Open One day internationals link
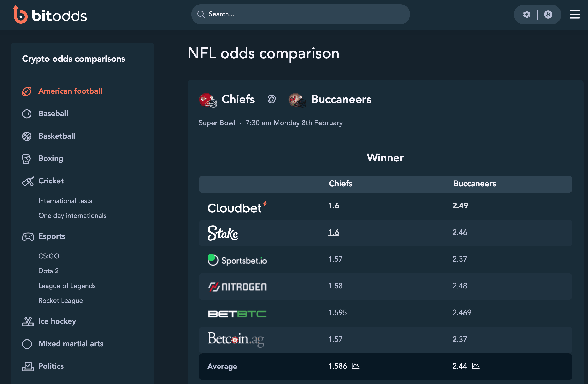 pos(72,215)
